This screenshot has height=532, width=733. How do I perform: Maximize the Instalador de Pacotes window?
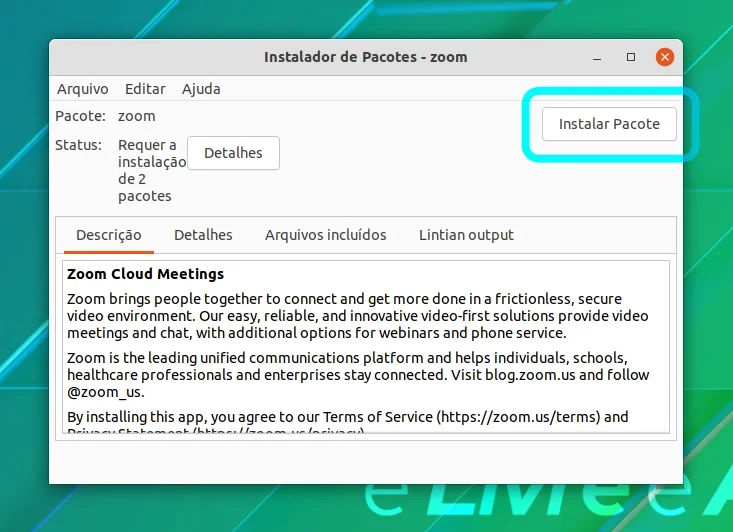631,57
